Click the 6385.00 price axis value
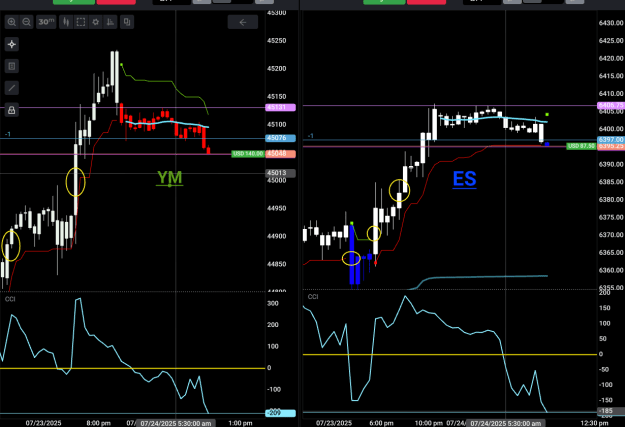The height and width of the screenshot is (427, 625). pos(611,182)
